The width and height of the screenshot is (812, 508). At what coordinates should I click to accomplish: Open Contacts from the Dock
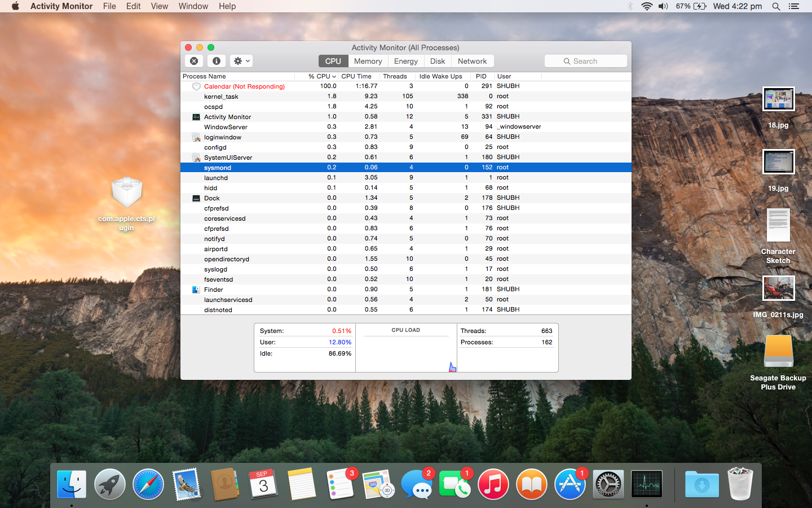[x=225, y=484]
